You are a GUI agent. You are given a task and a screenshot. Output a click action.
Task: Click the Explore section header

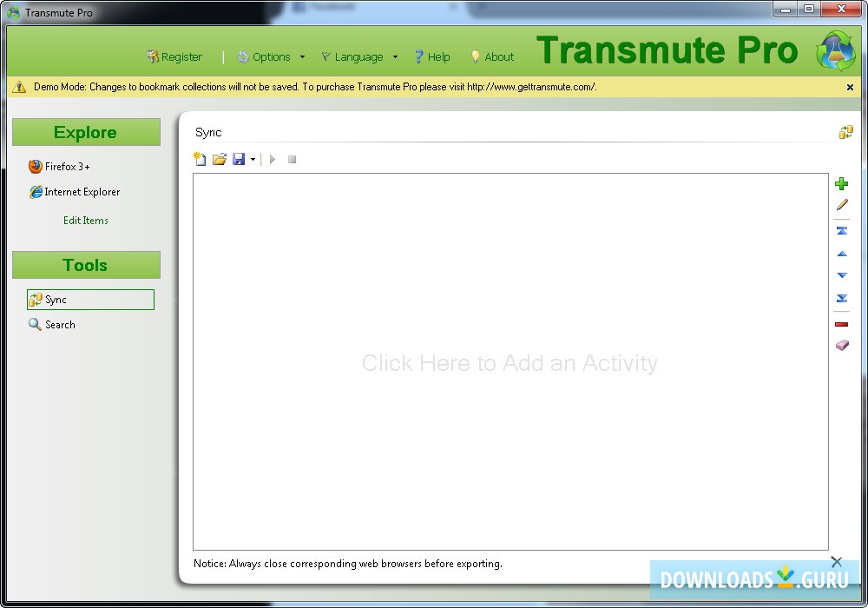(x=86, y=132)
